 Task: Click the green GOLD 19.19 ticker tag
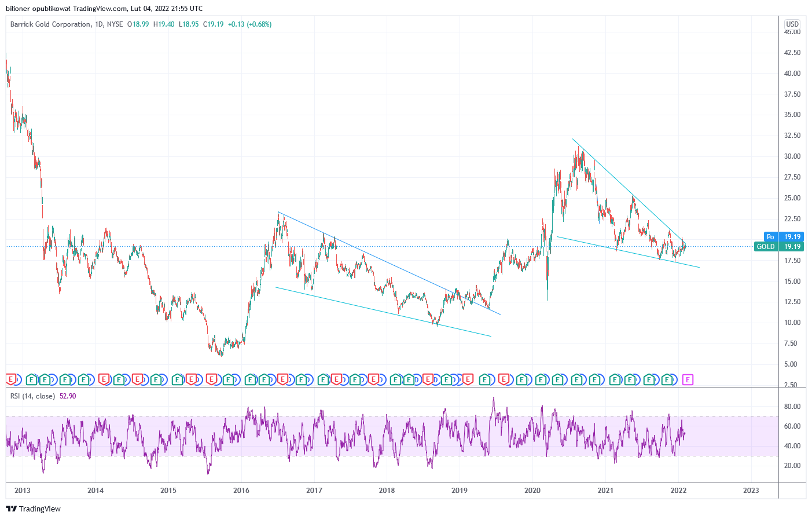(x=779, y=247)
